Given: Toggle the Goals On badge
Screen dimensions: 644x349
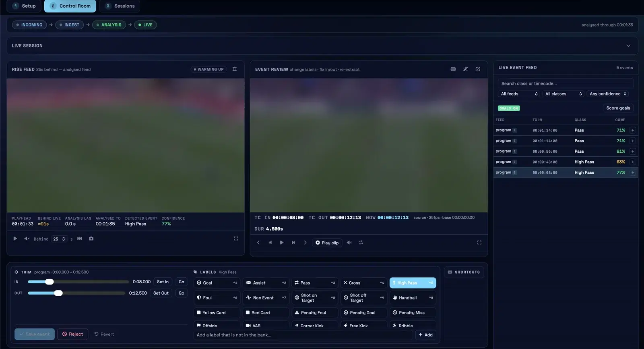Looking at the screenshot, I should 509,108.
